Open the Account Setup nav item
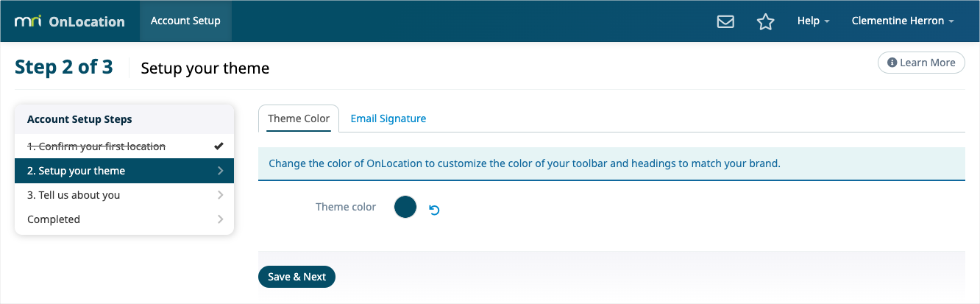Screen dimensions: 980x304 point(185,21)
